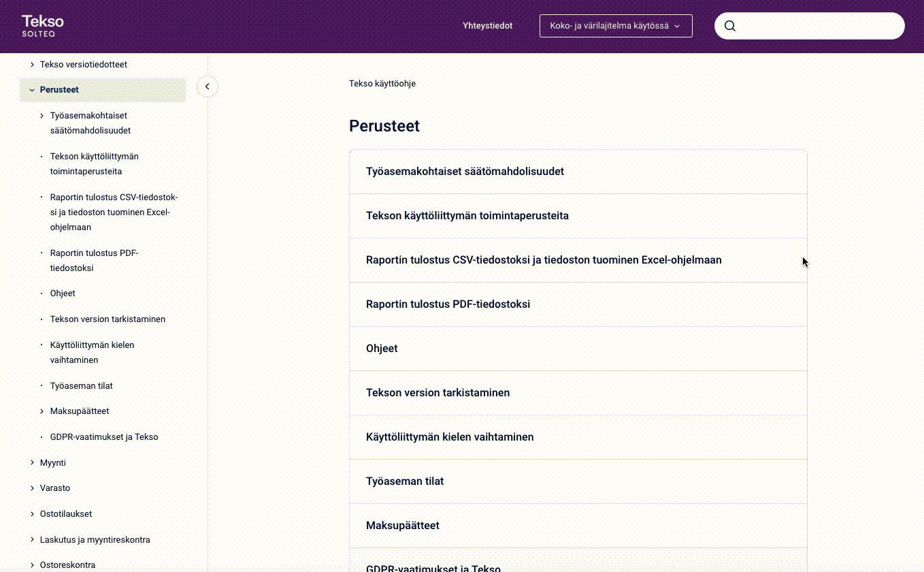Expand the Myynti section chevron
The width and height of the screenshot is (924, 572).
pyautogui.click(x=32, y=463)
